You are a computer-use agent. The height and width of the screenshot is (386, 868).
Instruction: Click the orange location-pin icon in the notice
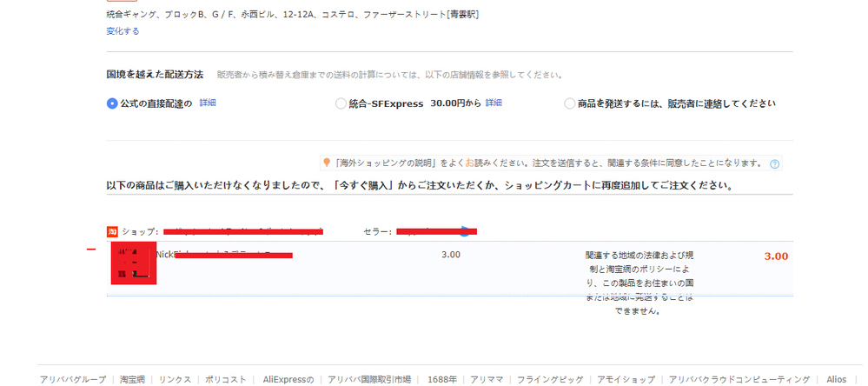(327, 163)
